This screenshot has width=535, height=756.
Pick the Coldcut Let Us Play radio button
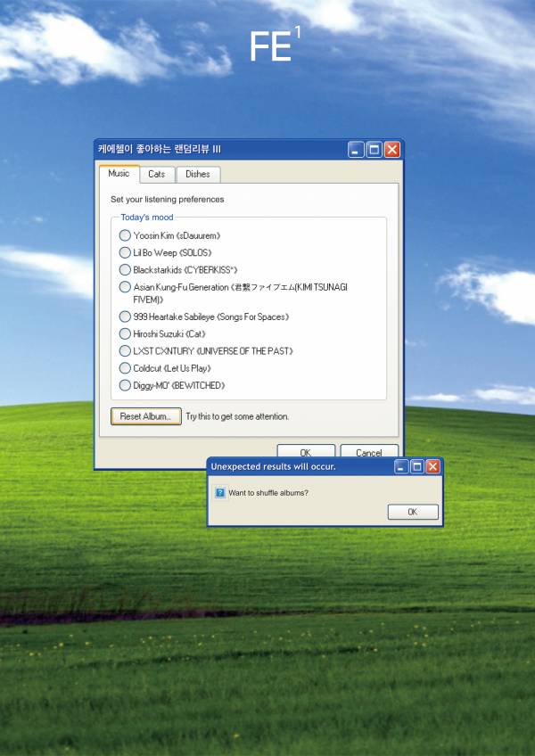tap(125, 368)
